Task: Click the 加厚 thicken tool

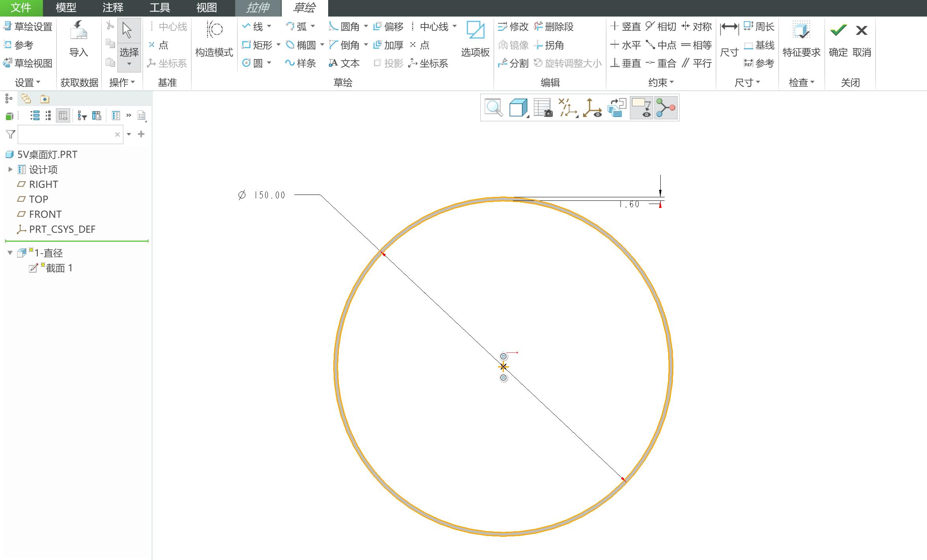Action: [388, 45]
